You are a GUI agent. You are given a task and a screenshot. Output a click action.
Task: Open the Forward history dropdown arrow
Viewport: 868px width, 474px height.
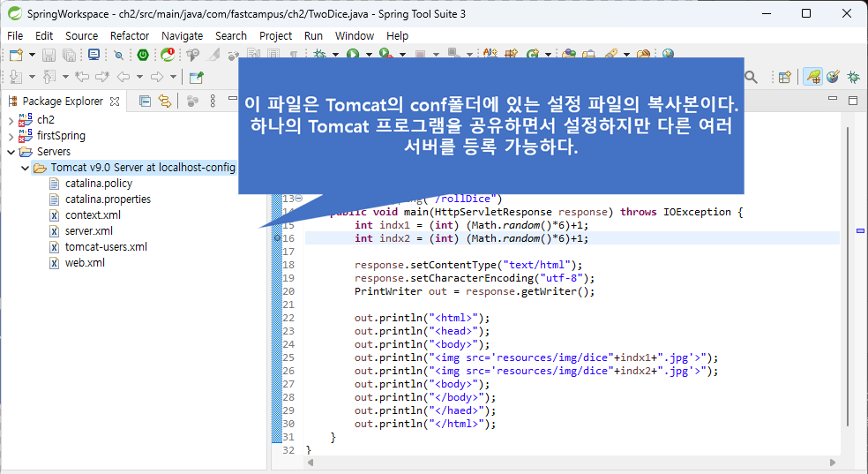pos(173,77)
